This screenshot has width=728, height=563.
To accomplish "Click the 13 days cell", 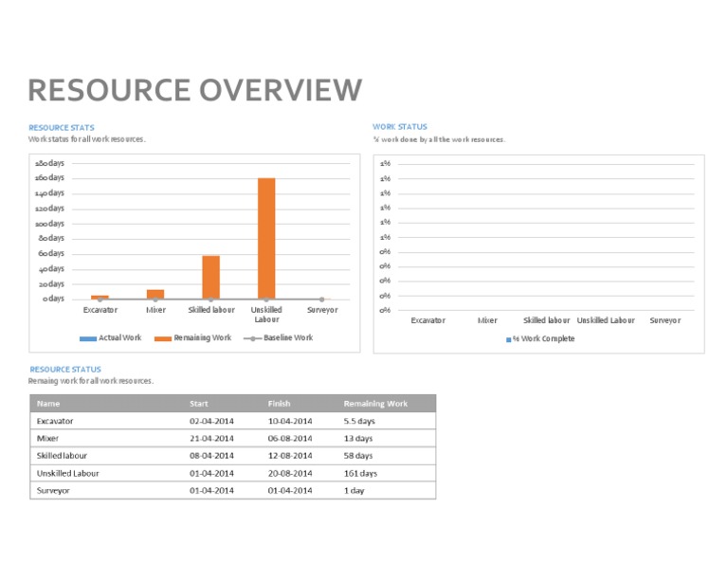I will [x=358, y=439].
